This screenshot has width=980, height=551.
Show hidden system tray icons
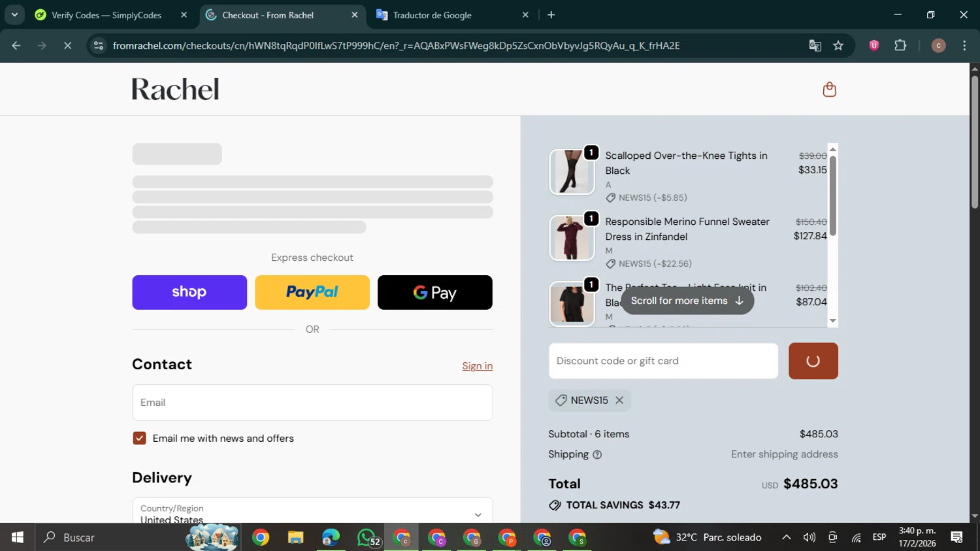tap(787, 537)
